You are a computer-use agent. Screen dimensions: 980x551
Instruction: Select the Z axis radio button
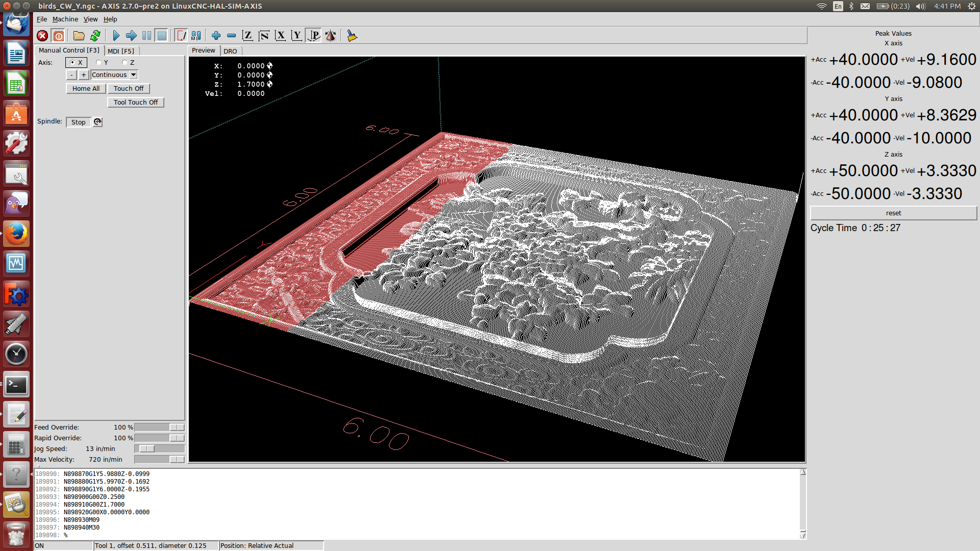coord(125,63)
